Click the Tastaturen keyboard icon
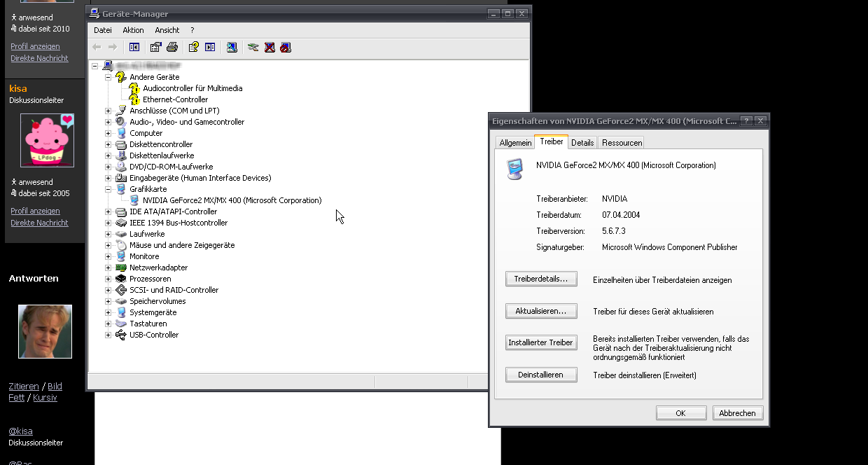 (x=121, y=324)
